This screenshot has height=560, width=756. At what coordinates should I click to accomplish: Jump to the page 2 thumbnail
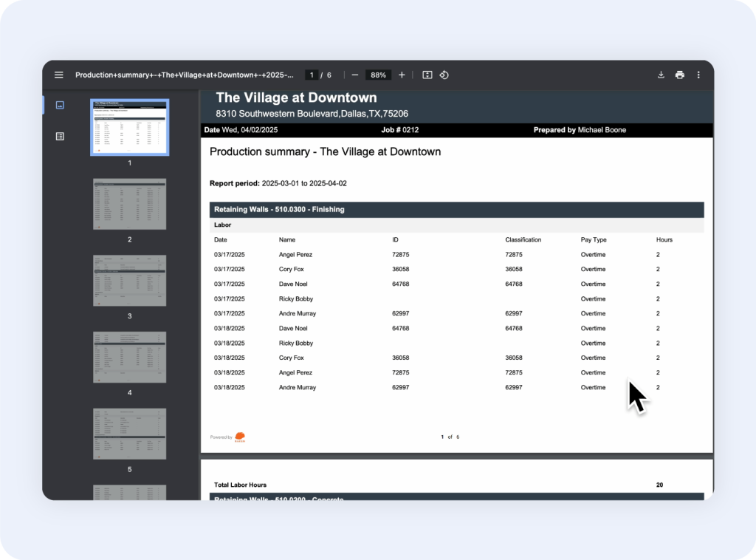point(129,204)
